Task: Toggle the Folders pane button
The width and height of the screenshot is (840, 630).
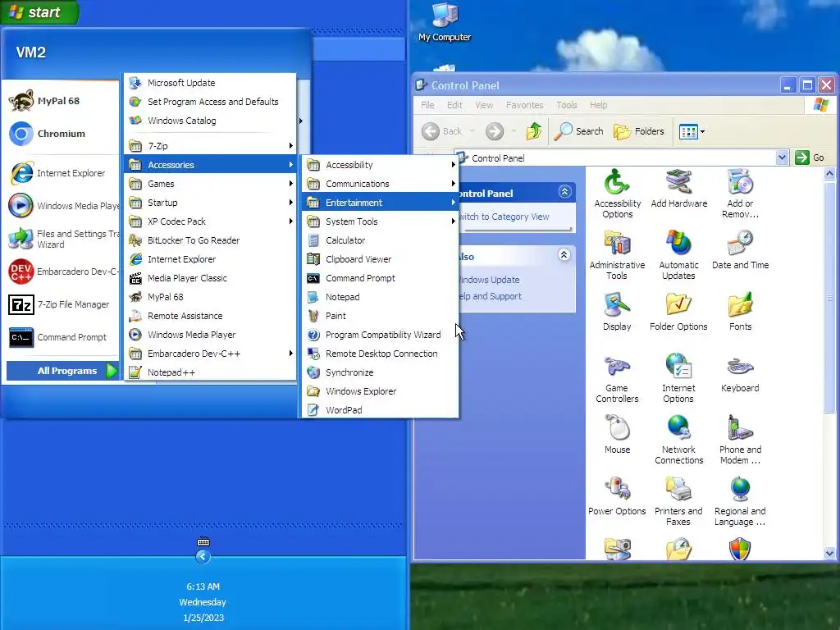Action: pos(638,130)
